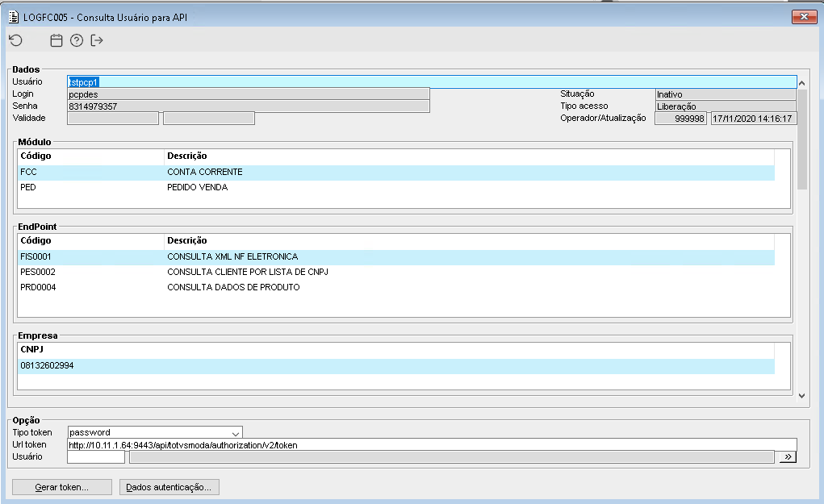824x504 pixels.
Task: Click the undo/refresh arrow toolbar icon
Action: tap(16, 40)
